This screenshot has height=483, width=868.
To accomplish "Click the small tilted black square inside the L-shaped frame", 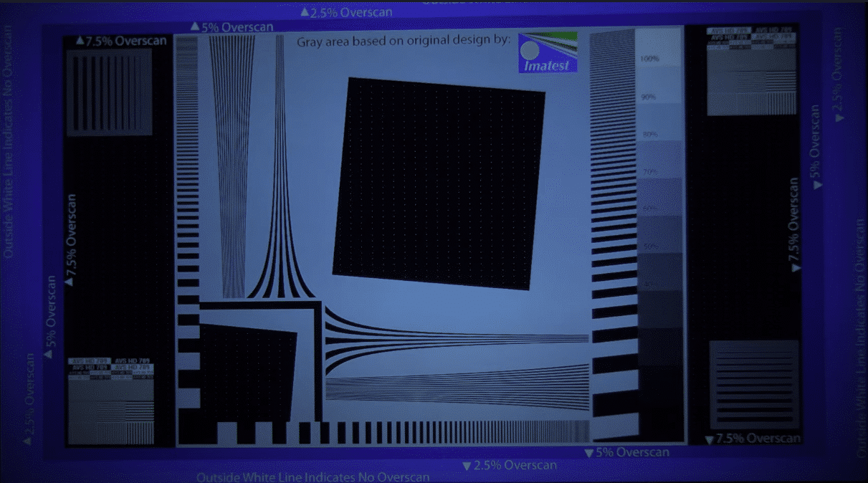I will [248, 371].
